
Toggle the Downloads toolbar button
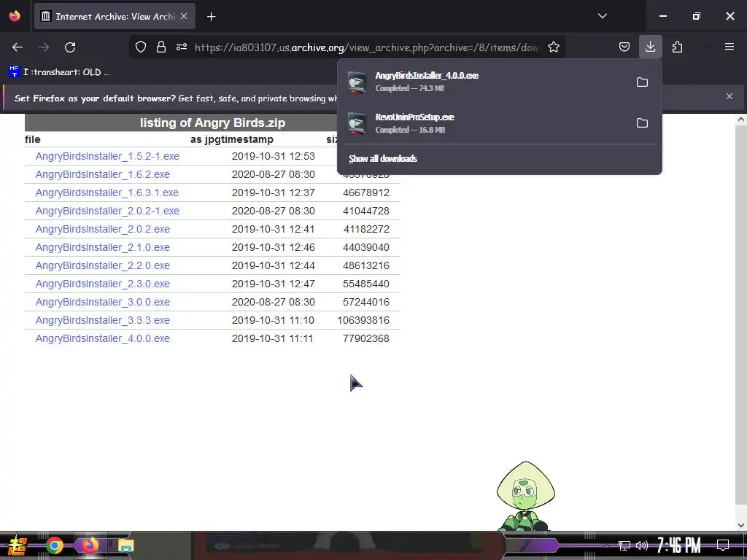point(650,47)
